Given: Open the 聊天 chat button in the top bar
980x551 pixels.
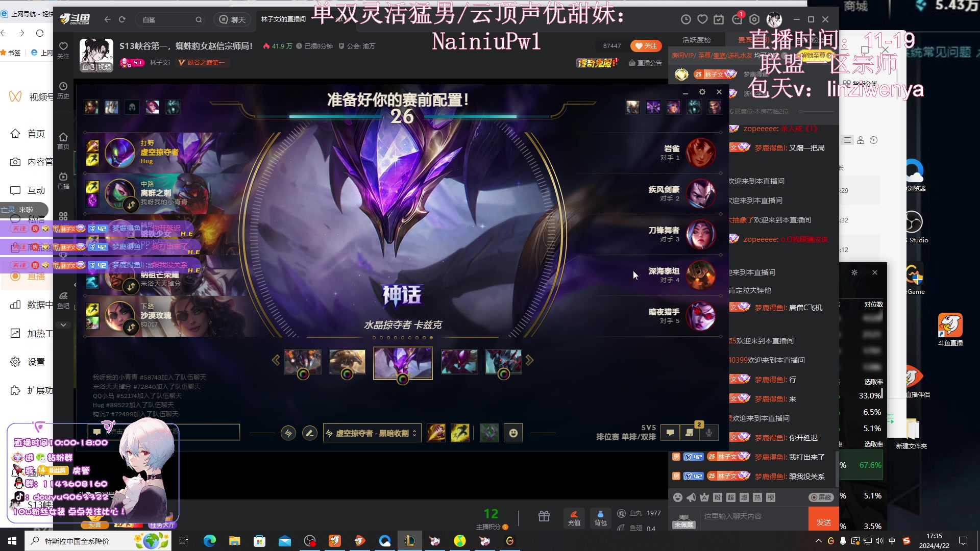Looking at the screenshot, I should (233, 19).
